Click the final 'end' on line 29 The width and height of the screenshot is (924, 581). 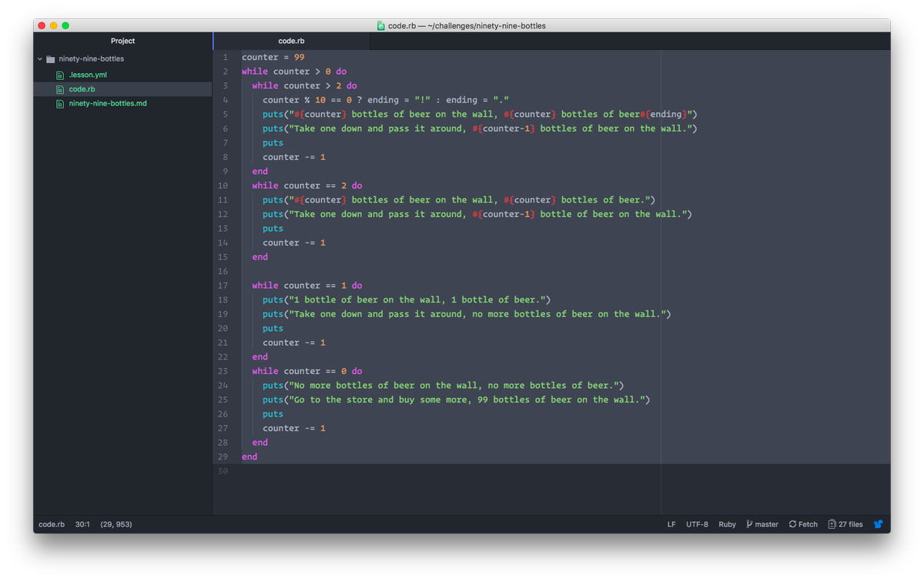coord(249,456)
